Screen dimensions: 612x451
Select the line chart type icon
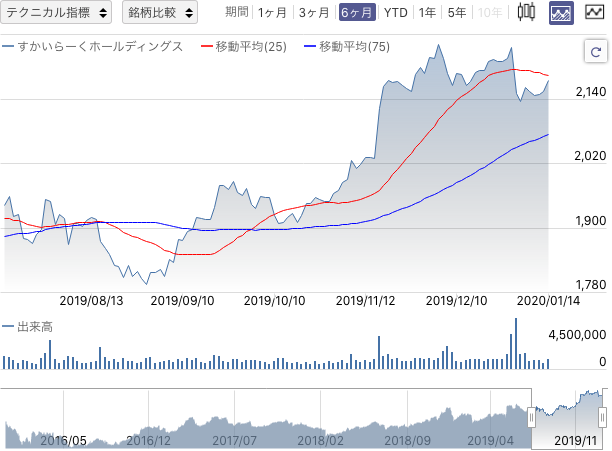pos(595,12)
